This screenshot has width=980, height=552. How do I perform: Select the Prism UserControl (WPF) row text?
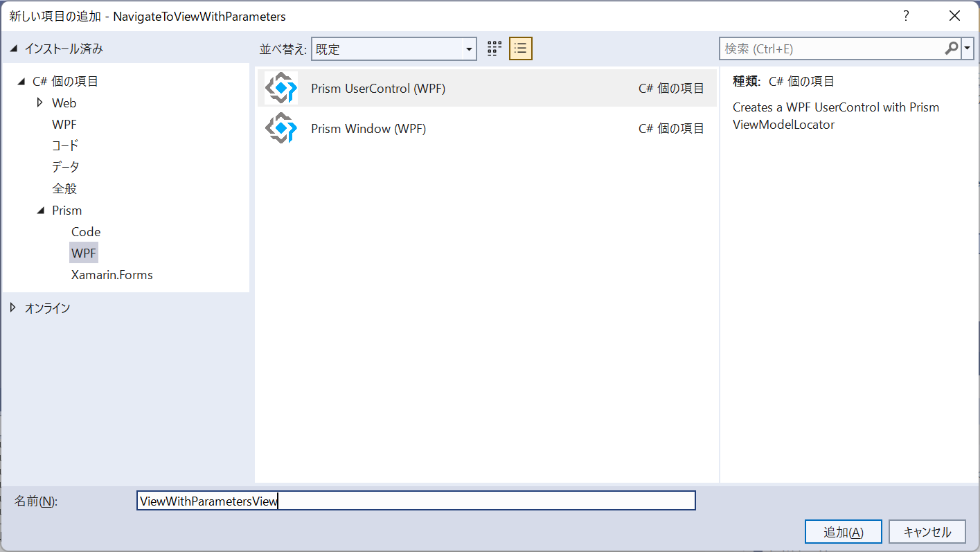(x=378, y=88)
